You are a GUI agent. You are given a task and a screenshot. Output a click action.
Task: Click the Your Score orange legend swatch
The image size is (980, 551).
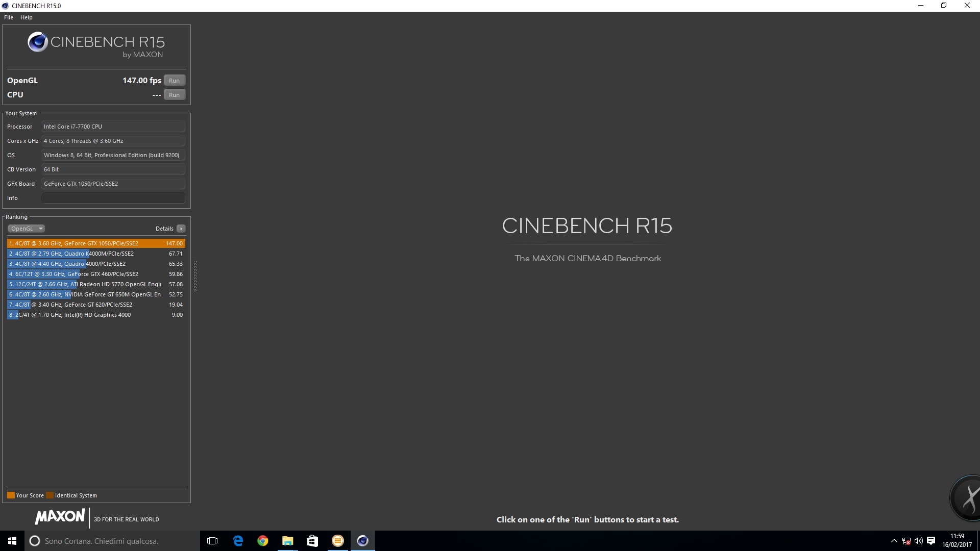(x=11, y=495)
